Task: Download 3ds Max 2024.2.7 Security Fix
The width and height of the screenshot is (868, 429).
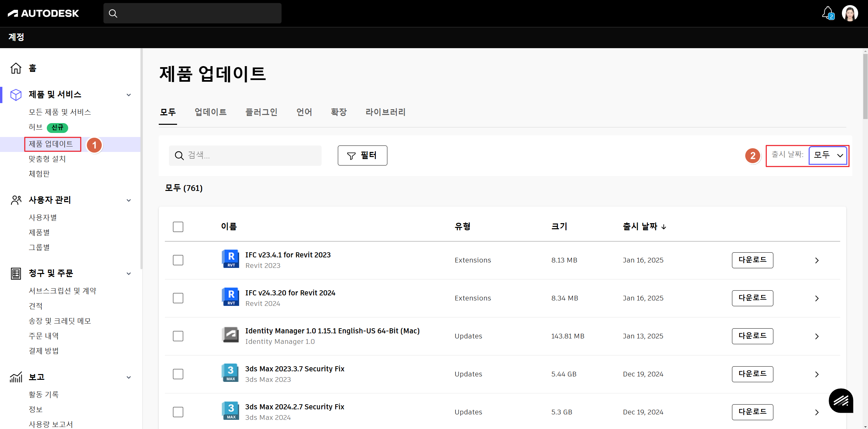Action: pos(752,412)
